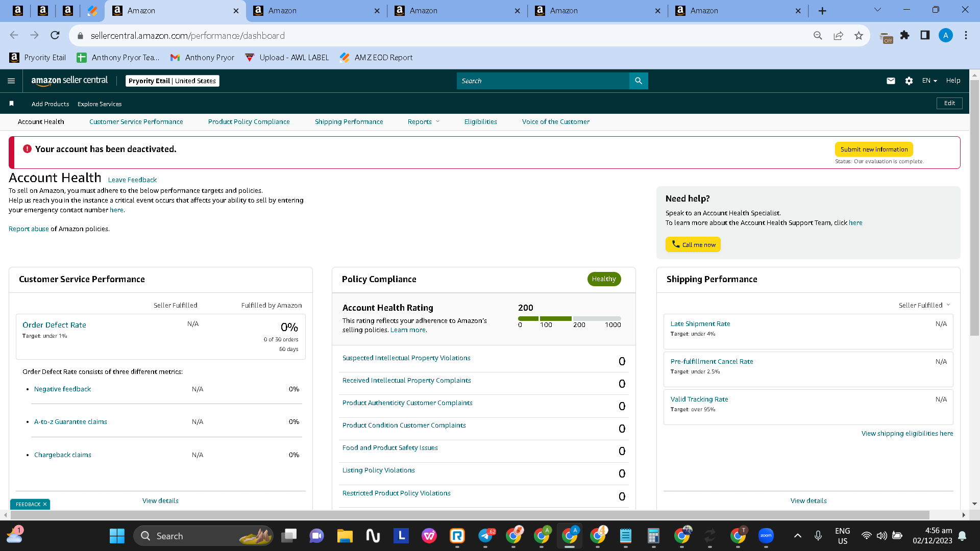Open the Seller Fulfilled shipping dropdown

coord(924,305)
